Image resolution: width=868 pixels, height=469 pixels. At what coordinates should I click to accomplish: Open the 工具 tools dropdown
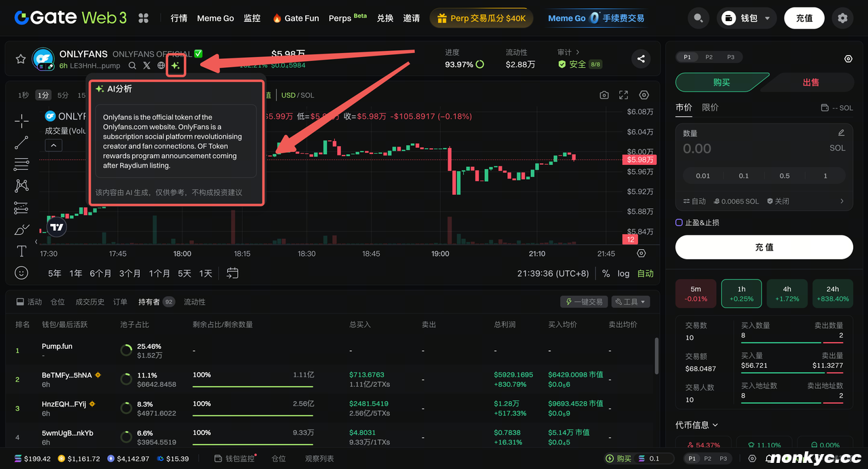click(x=631, y=302)
